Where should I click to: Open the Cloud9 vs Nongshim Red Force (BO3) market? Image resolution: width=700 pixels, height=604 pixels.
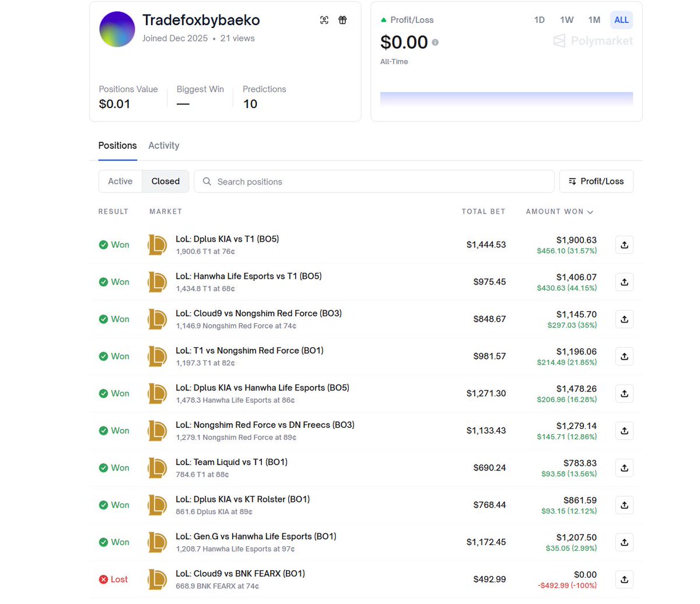(258, 313)
